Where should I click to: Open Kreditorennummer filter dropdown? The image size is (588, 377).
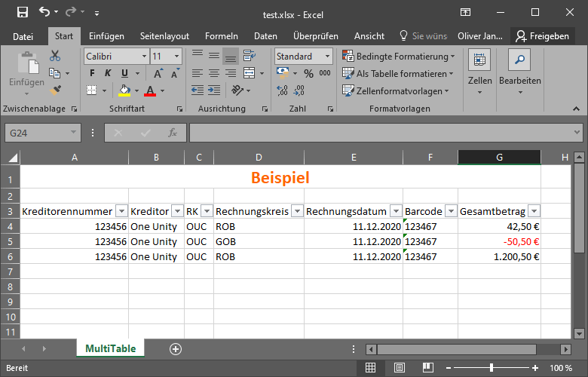pos(121,212)
